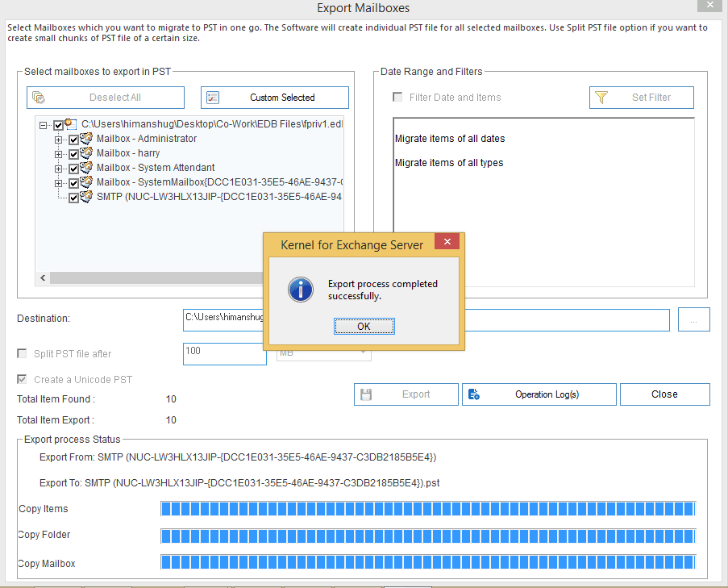728x588 pixels.
Task: Open the MB size unit dropdown
Action: (x=364, y=353)
